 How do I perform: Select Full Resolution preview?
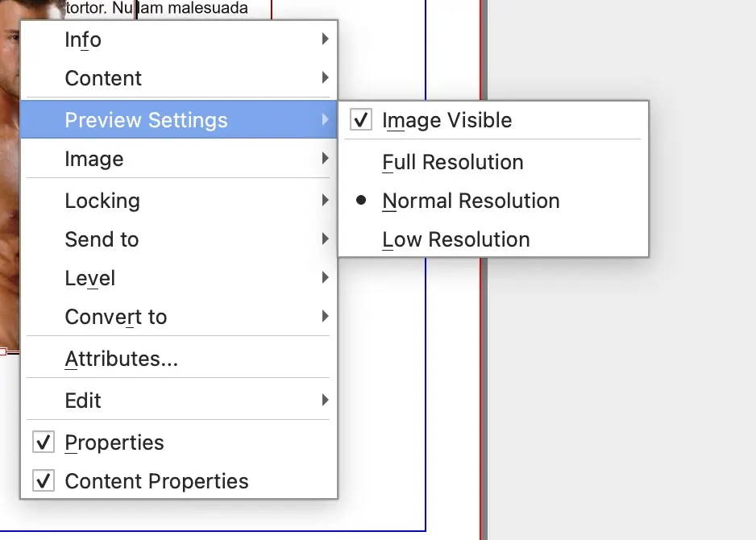coord(452,162)
